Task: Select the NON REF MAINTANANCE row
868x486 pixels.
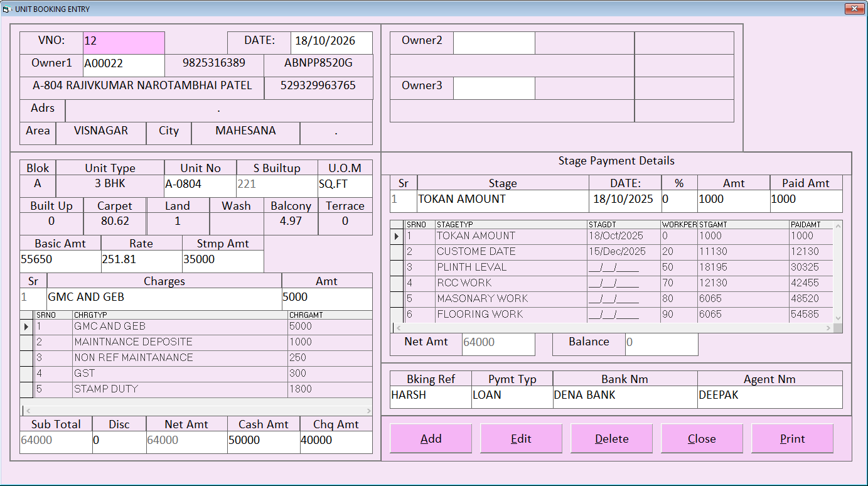Action: pos(196,358)
